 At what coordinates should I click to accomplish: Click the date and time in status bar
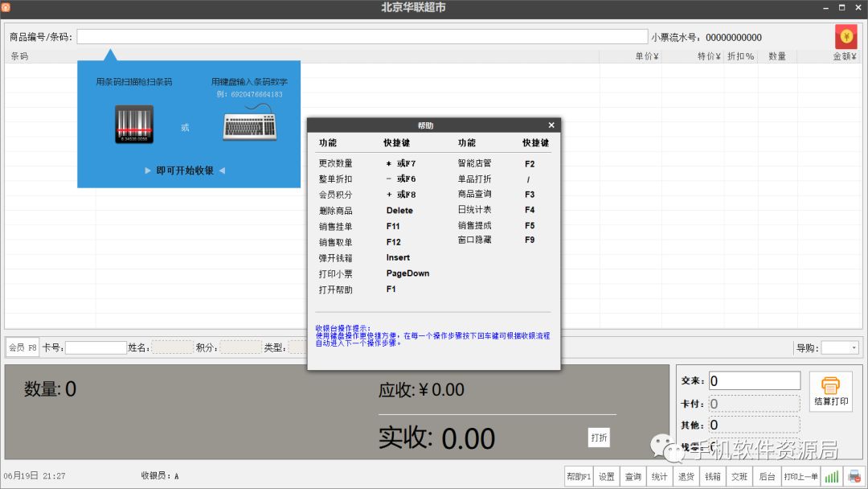click(x=35, y=475)
